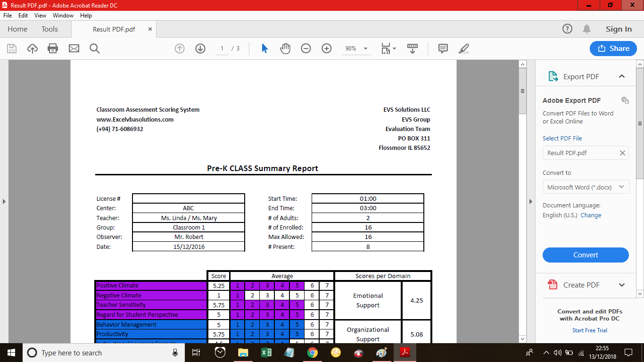Select the arrow selection tool
This screenshot has height=362, width=644.
pos(264,48)
